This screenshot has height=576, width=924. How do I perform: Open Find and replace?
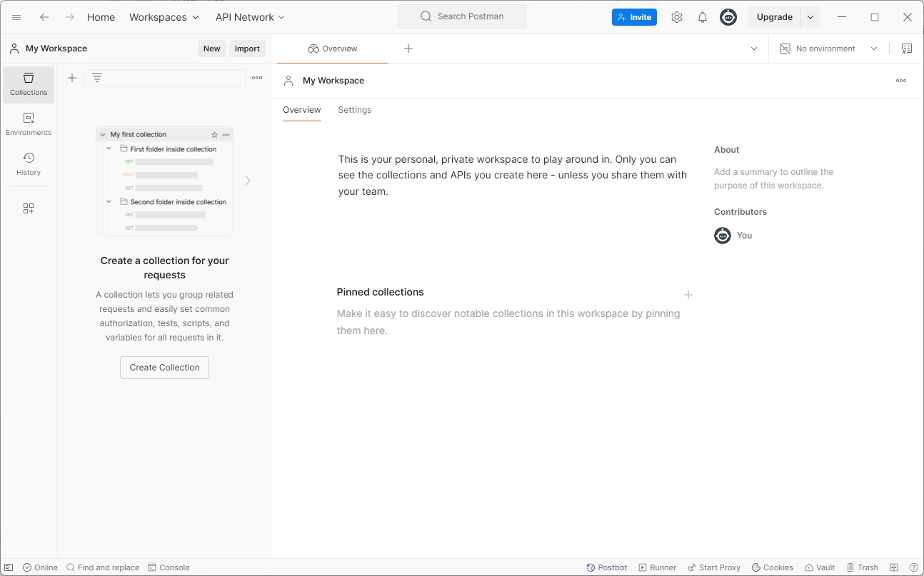103,567
